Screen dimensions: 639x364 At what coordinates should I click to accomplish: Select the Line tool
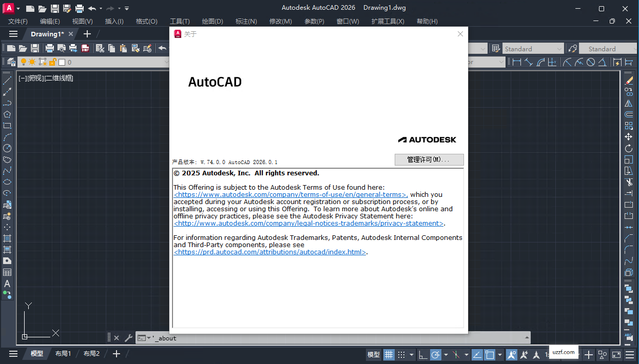tap(7, 80)
